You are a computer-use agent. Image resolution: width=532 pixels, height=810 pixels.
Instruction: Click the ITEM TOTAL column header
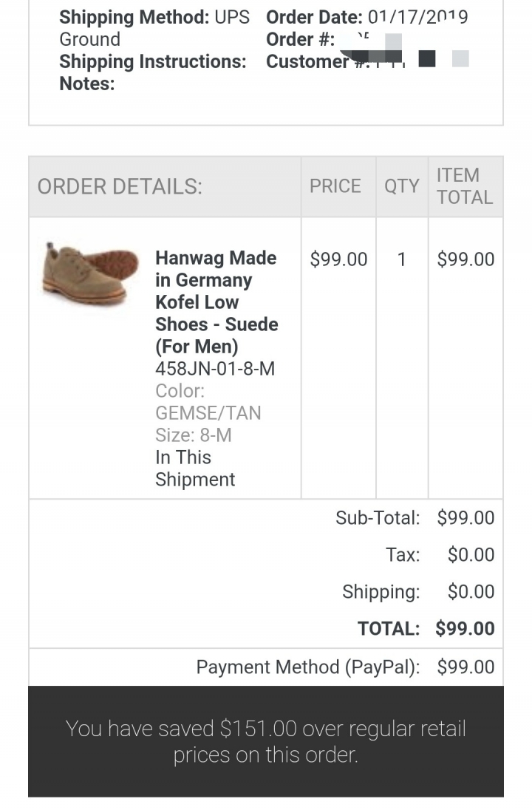[465, 186]
